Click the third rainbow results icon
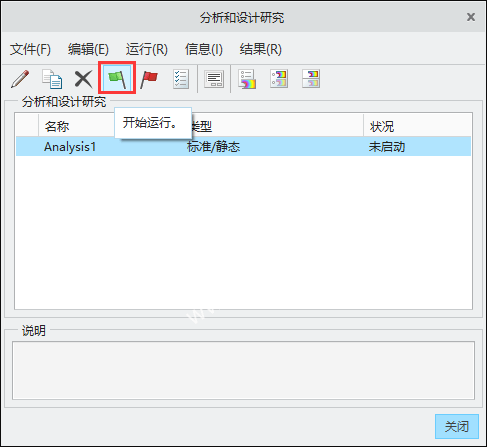487x447 pixels. point(311,79)
